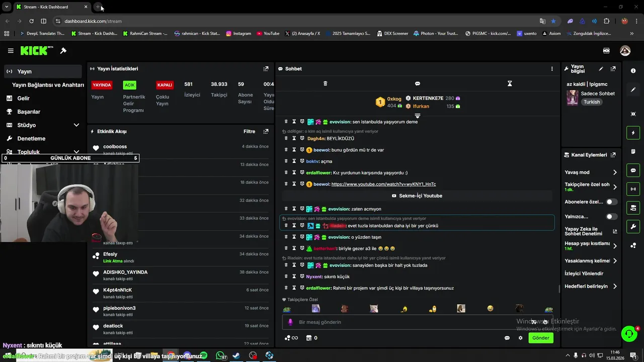Open the Filtre dropdown in Etkinlik Akışı

[250, 131]
